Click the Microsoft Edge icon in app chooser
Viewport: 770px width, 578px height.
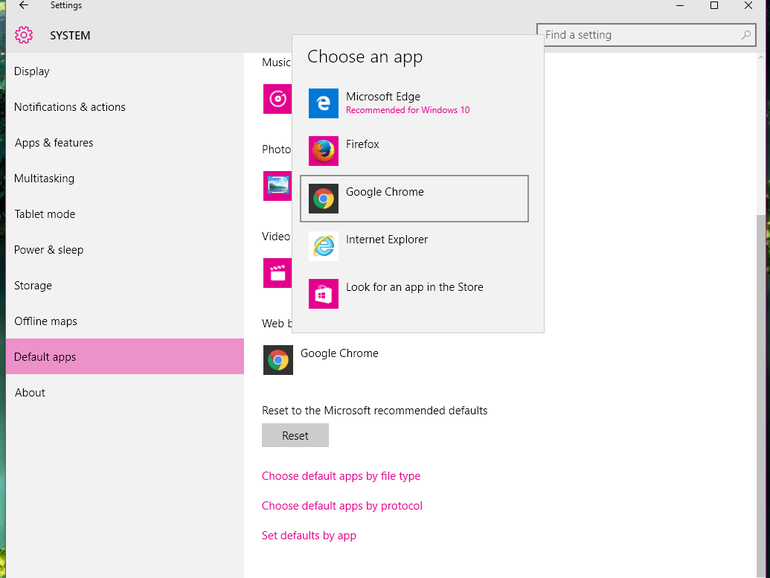[323, 103]
